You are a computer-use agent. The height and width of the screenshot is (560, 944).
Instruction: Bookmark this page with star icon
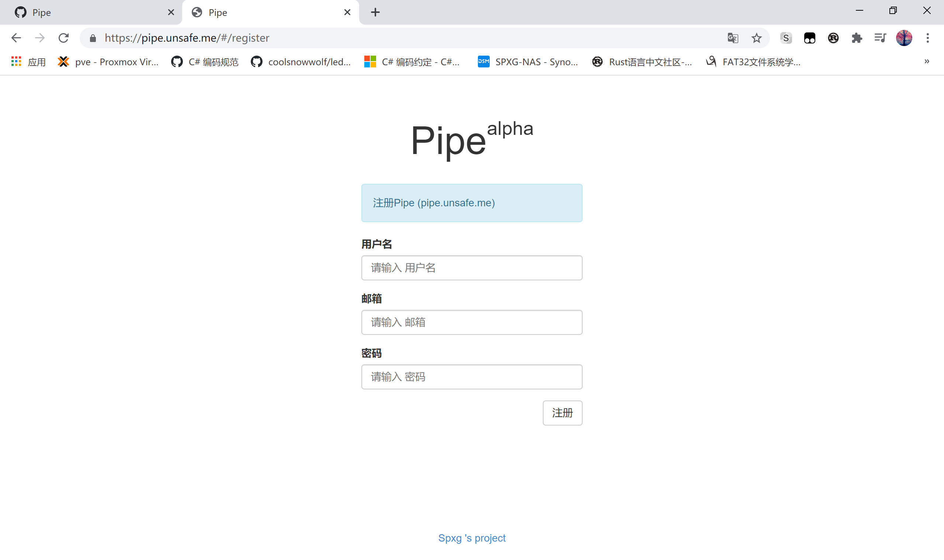[756, 38]
